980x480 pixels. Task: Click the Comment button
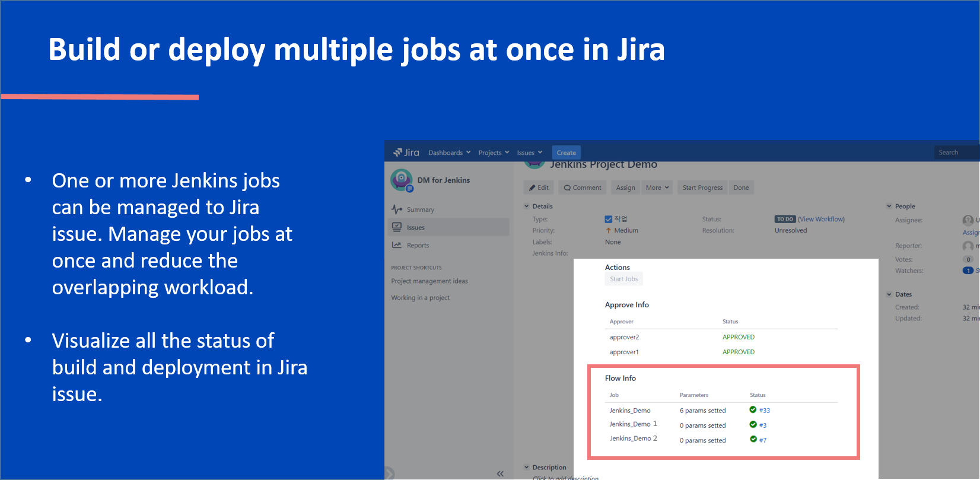coord(582,187)
